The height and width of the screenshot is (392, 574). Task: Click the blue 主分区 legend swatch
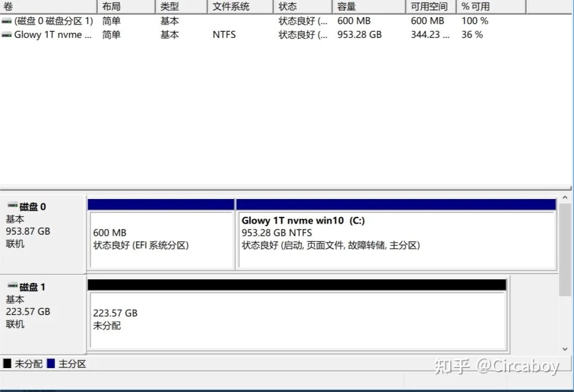(x=51, y=363)
